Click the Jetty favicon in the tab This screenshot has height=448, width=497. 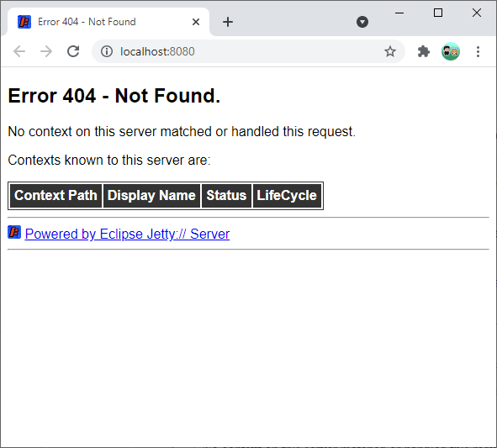pos(24,22)
